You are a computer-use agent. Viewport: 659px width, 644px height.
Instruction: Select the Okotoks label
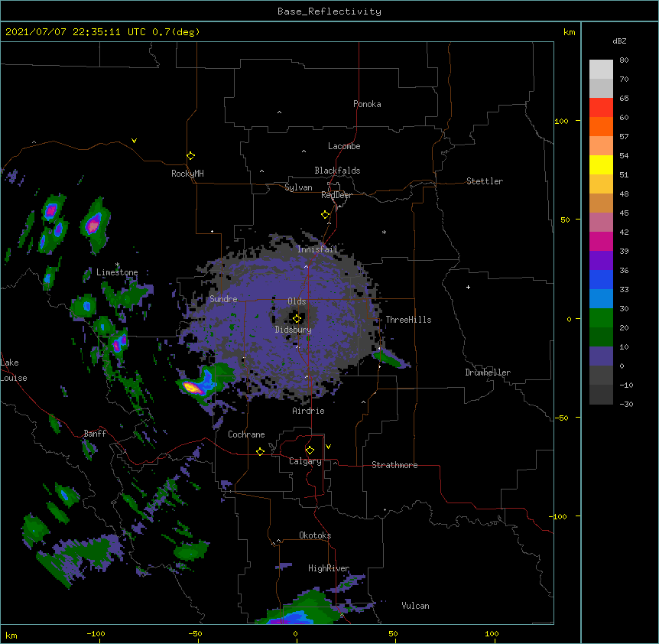tap(315, 535)
